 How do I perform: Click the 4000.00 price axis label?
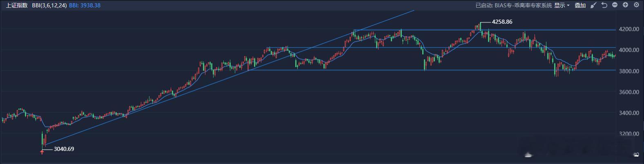click(x=629, y=50)
